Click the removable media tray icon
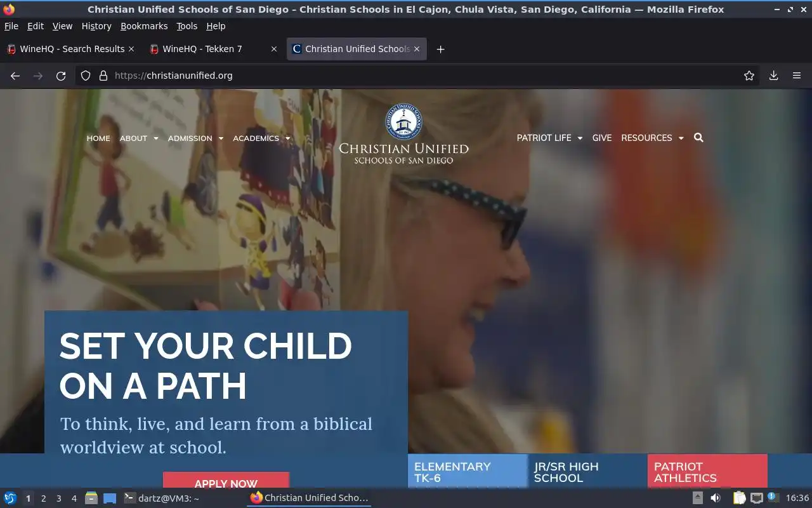Viewport: 812px width, 508px height. click(x=697, y=498)
